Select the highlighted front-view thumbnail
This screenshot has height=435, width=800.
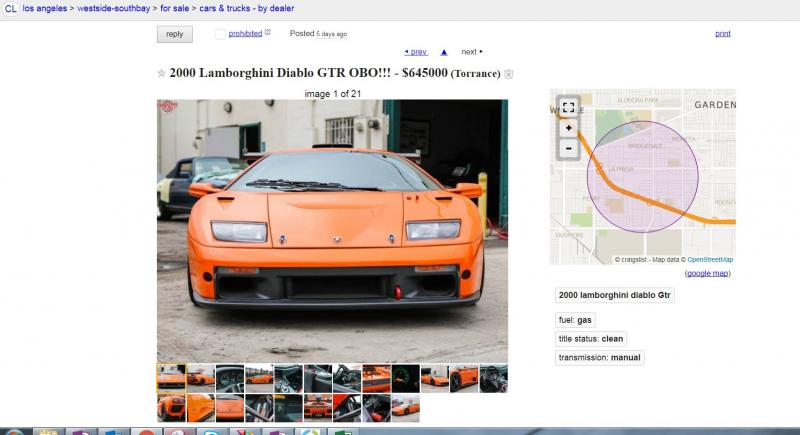coord(171,378)
